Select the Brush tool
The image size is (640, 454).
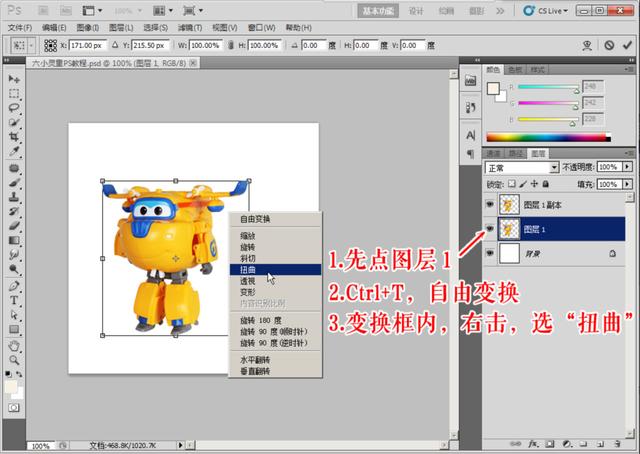[x=14, y=182]
